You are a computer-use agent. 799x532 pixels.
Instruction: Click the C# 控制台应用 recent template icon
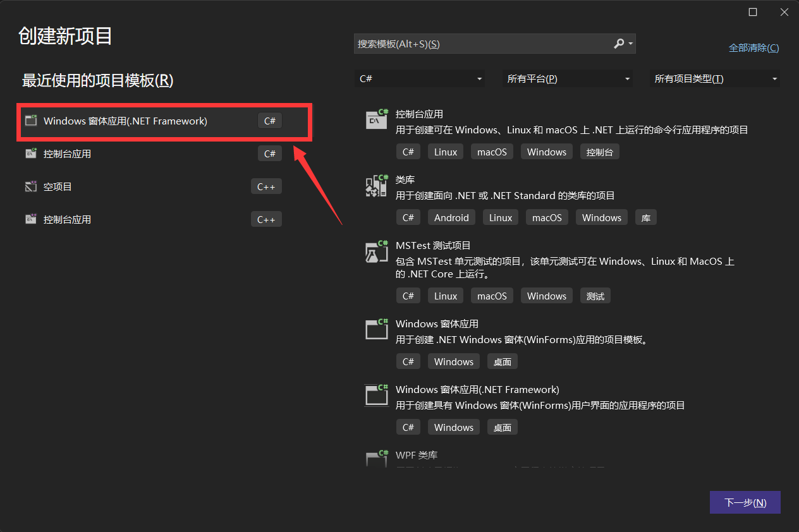click(31, 154)
